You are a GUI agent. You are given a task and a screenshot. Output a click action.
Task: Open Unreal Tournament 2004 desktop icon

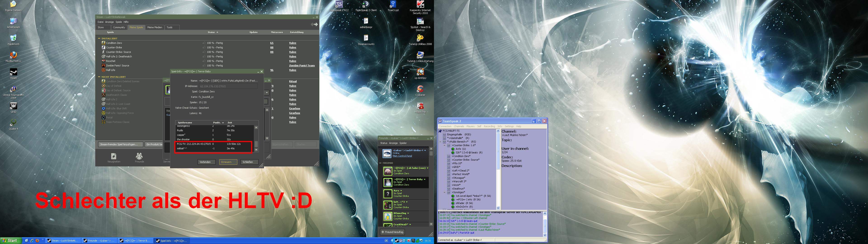pyautogui.click(x=13, y=89)
